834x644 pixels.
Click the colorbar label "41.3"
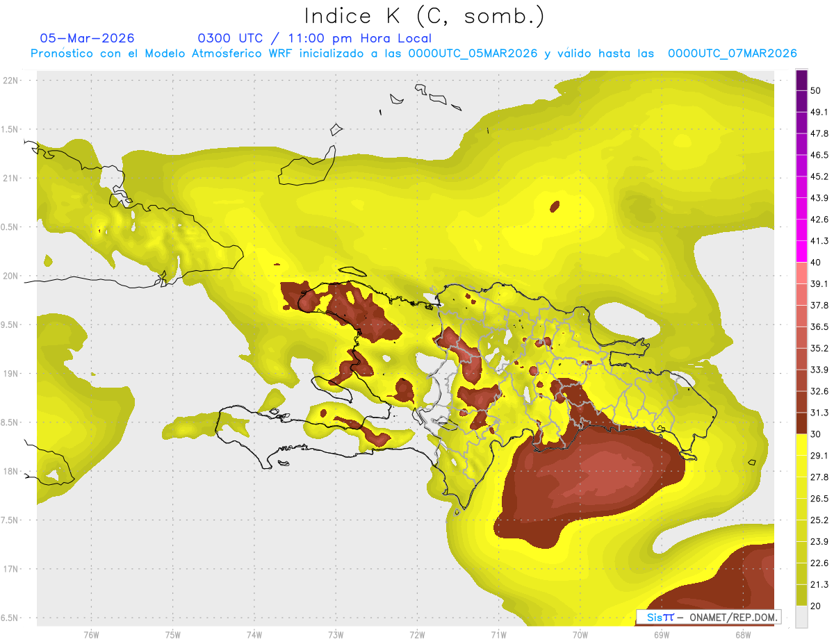819,241
